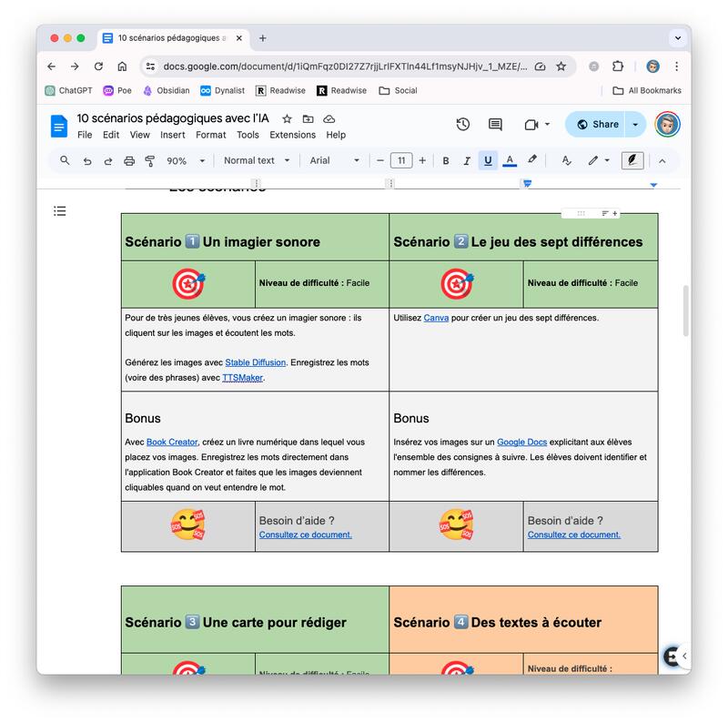The width and height of the screenshot is (728, 723).
Task: Click the font size field
Action: 401,161
